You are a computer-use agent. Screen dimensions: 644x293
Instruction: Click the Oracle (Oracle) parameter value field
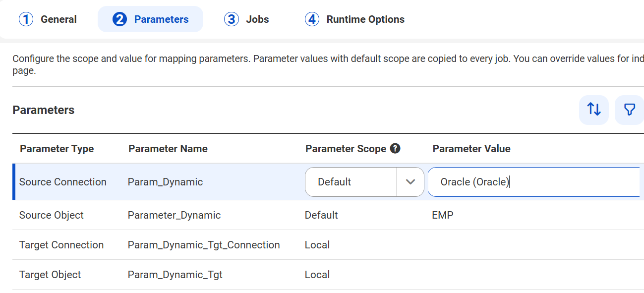pyautogui.click(x=534, y=182)
